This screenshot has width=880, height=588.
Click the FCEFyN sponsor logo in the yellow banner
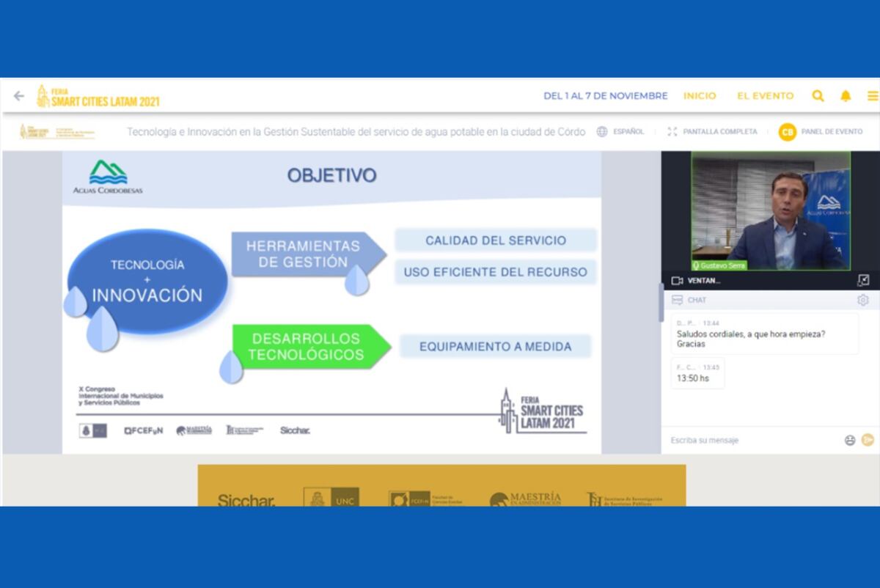(425, 499)
